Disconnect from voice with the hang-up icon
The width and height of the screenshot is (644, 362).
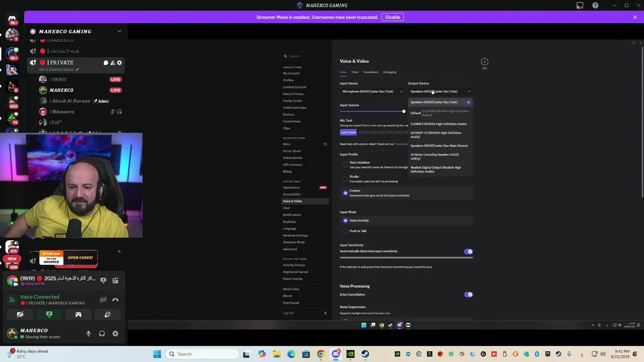click(115, 300)
